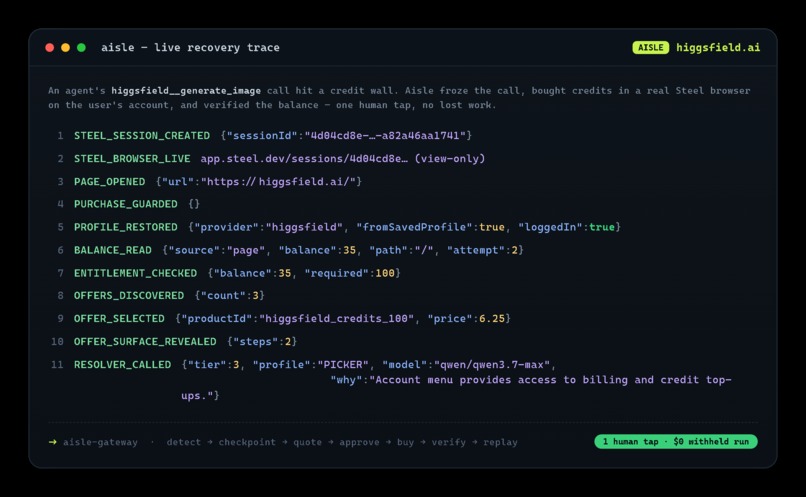Viewport: 806px width, 497px height.
Task: Open the app.steel.dev/sessions view-only link
Action: (342, 159)
